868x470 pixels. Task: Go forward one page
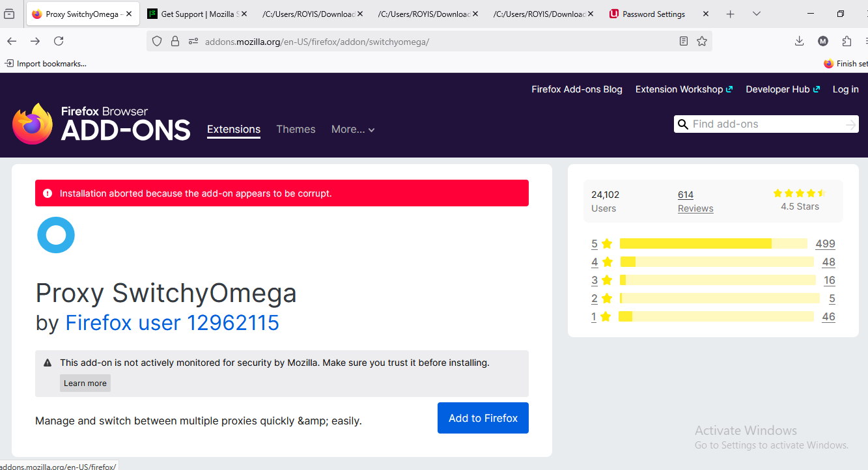point(35,41)
